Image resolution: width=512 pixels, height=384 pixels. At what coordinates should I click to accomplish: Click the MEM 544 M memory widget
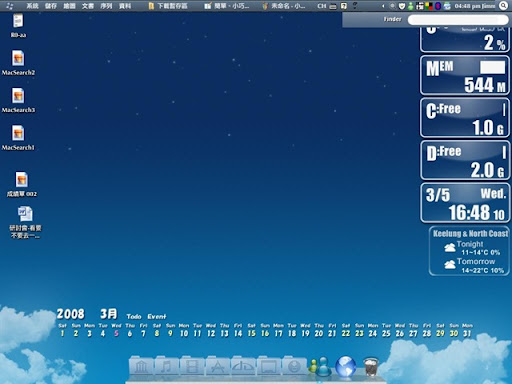click(x=465, y=75)
